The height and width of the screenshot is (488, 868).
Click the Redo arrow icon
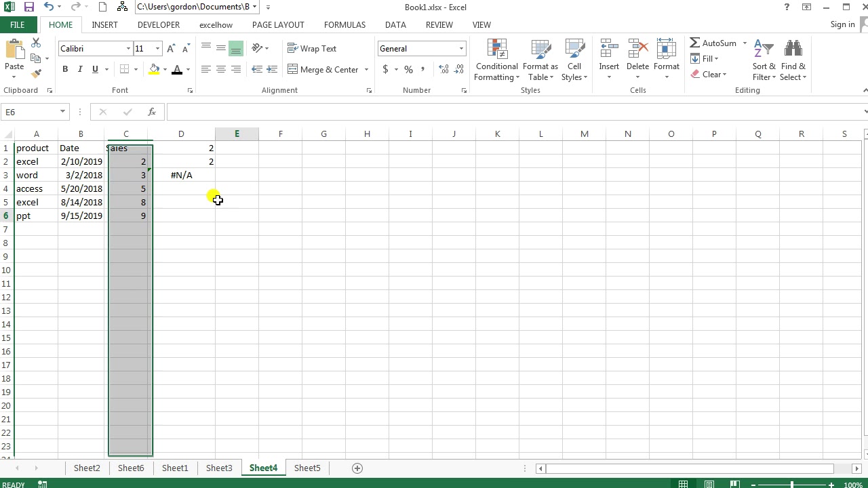pyautogui.click(x=76, y=7)
